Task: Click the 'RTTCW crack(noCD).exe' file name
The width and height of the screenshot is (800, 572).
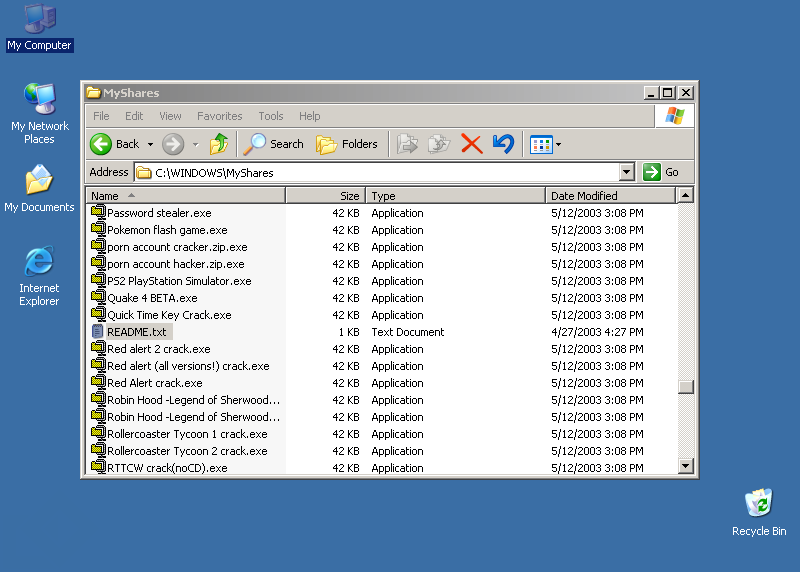Action: 167,468
